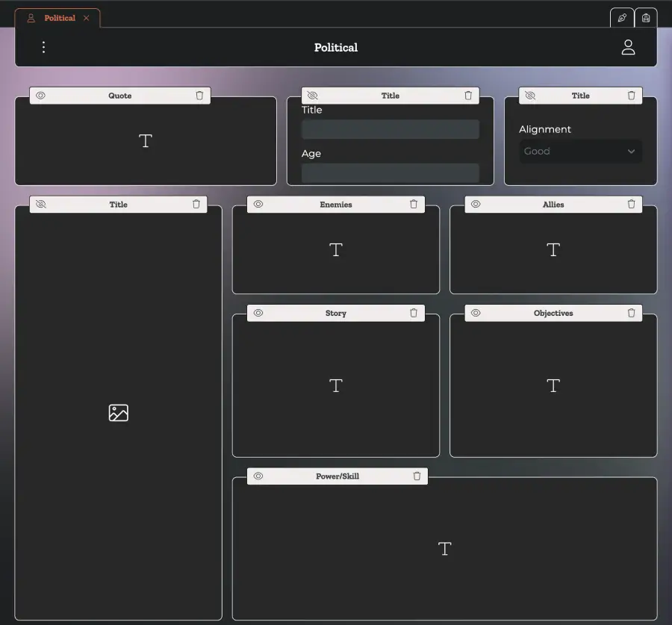This screenshot has height=625, width=672.
Task: Click the image placeholder icon
Action: (118, 413)
